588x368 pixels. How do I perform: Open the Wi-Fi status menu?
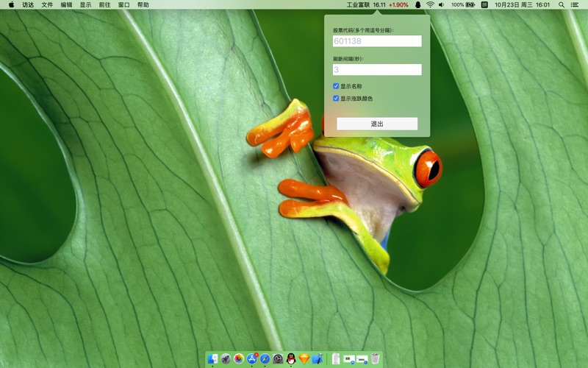[430, 4]
